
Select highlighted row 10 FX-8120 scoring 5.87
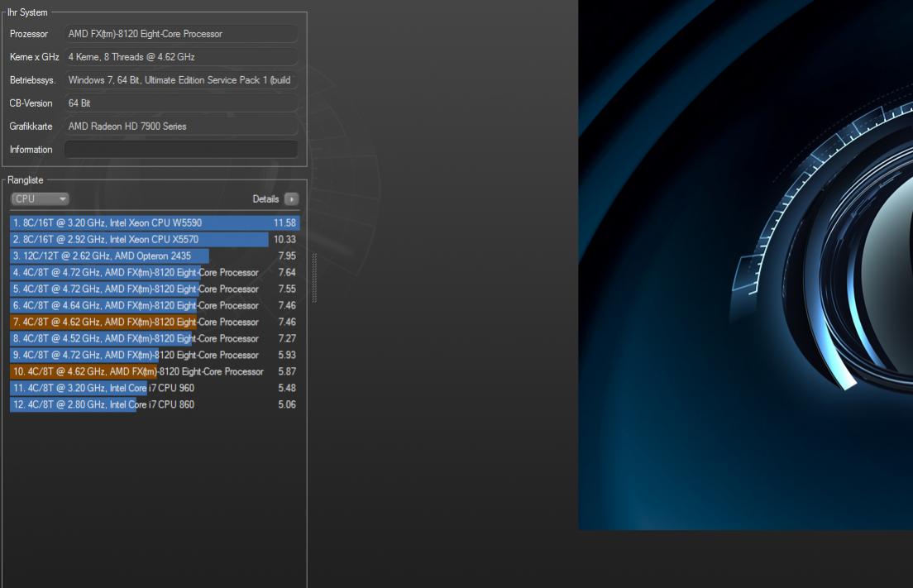pyautogui.click(x=155, y=371)
